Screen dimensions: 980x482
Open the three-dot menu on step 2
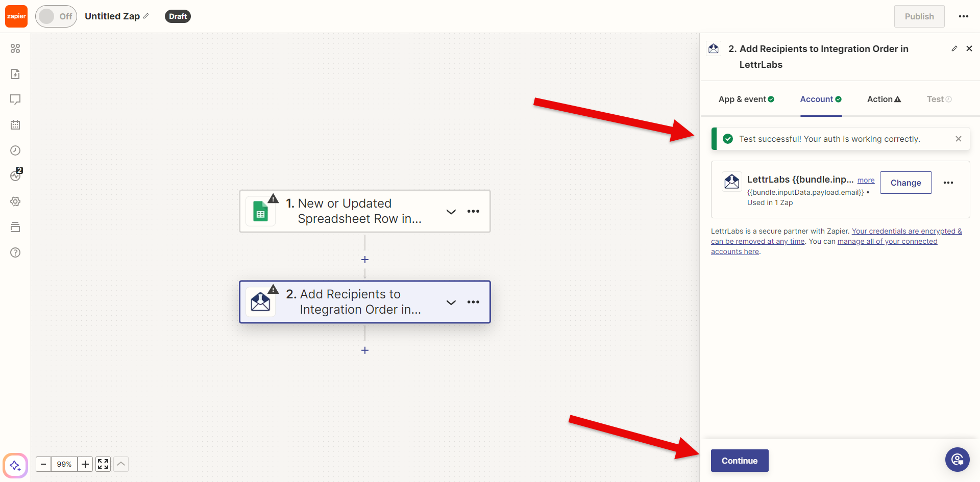(473, 302)
